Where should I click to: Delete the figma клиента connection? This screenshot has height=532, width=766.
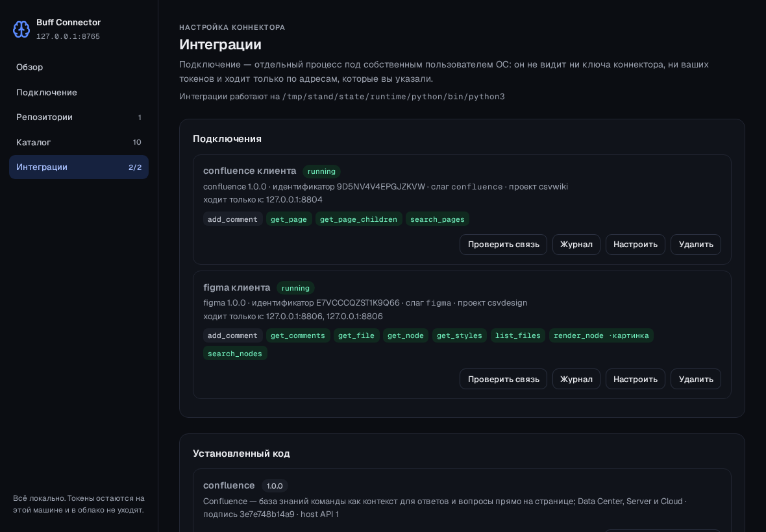696,380
